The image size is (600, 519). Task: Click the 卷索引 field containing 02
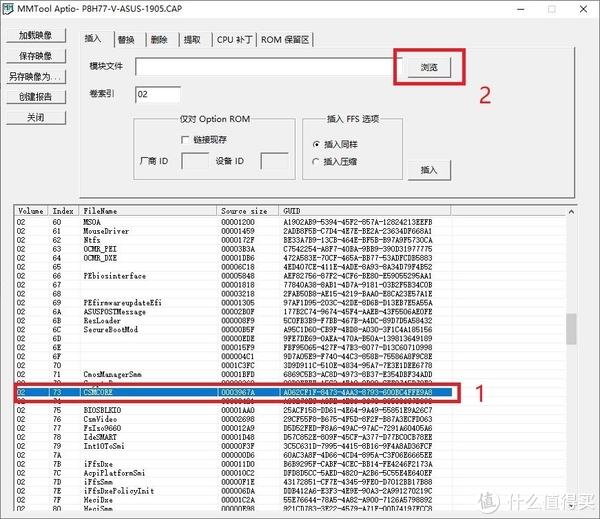158,95
